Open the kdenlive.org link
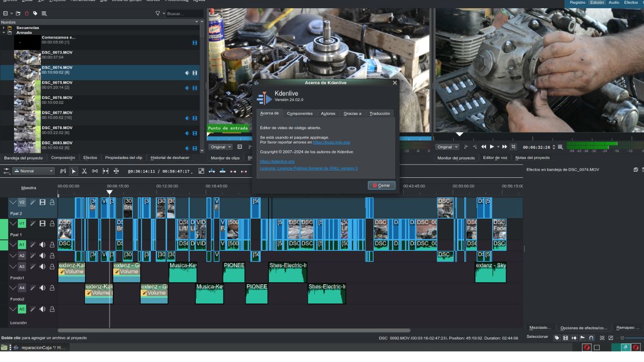This screenshot has height=362, width=644. 277,161
